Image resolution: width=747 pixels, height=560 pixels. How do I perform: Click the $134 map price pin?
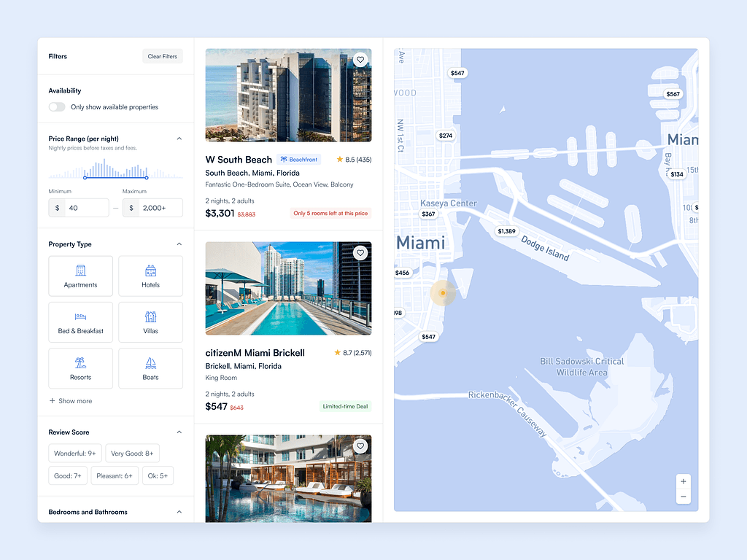tap(676, 174)
